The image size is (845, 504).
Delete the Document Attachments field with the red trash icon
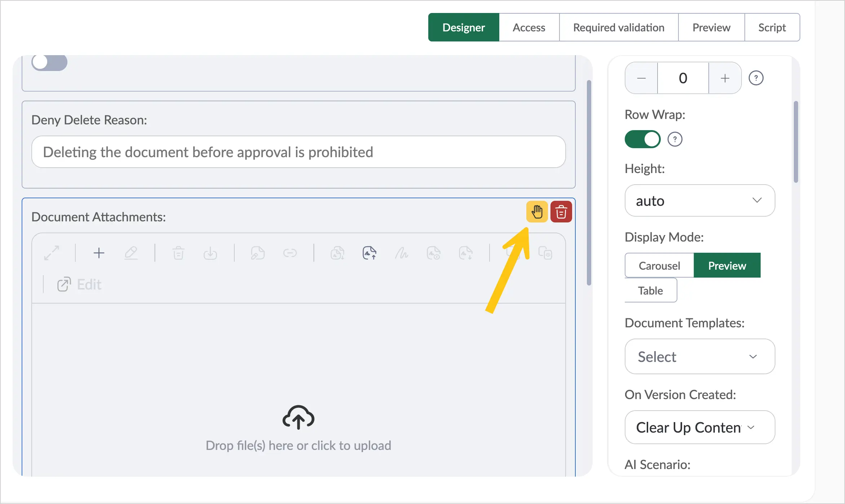561,212
